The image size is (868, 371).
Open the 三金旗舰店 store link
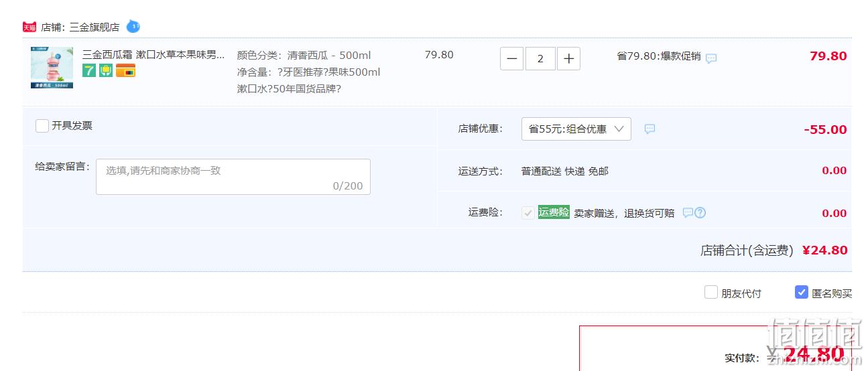tap(95, 27)
